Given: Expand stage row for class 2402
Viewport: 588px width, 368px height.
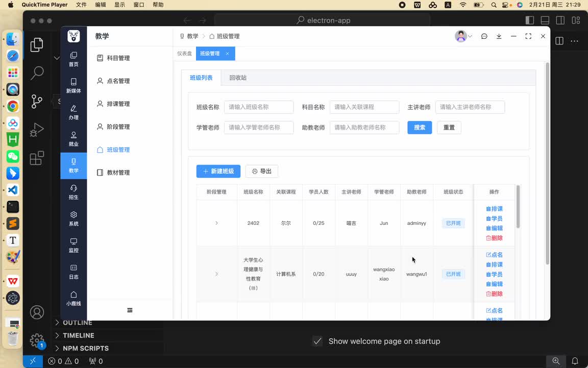Looking at the screenshot, I should tap(216, 223).
